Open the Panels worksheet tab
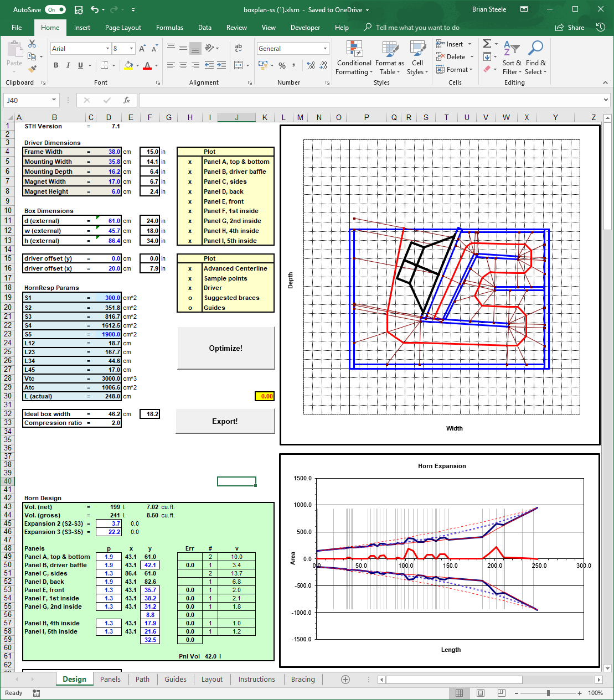This screenshot has height=700, width=614. tap(110, 680)
